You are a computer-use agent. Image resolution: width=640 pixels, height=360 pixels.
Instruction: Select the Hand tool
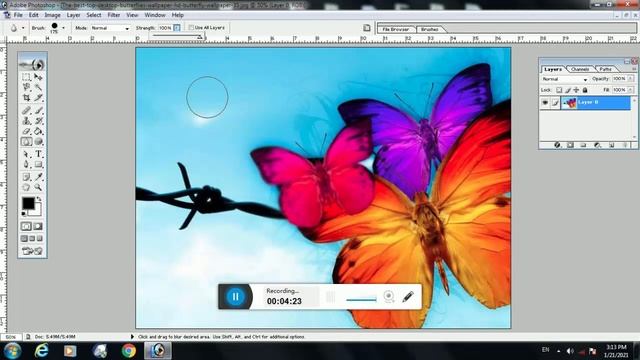(x=27, y=187)
